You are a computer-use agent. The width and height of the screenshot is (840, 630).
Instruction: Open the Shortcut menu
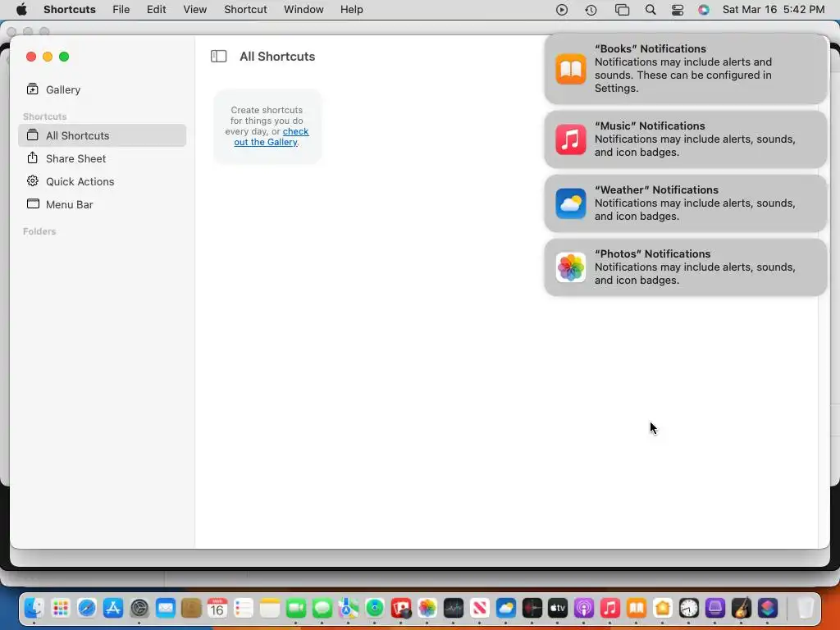pos(245,10)
